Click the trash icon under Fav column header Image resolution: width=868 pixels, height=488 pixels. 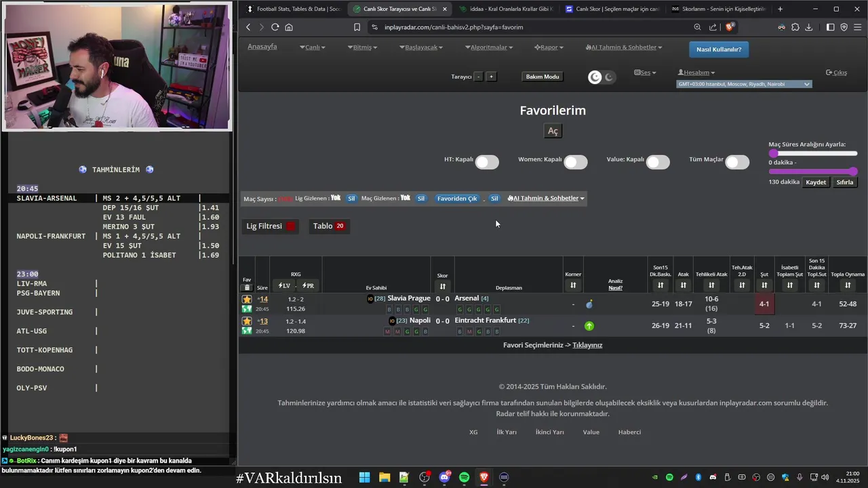point(247,287)
